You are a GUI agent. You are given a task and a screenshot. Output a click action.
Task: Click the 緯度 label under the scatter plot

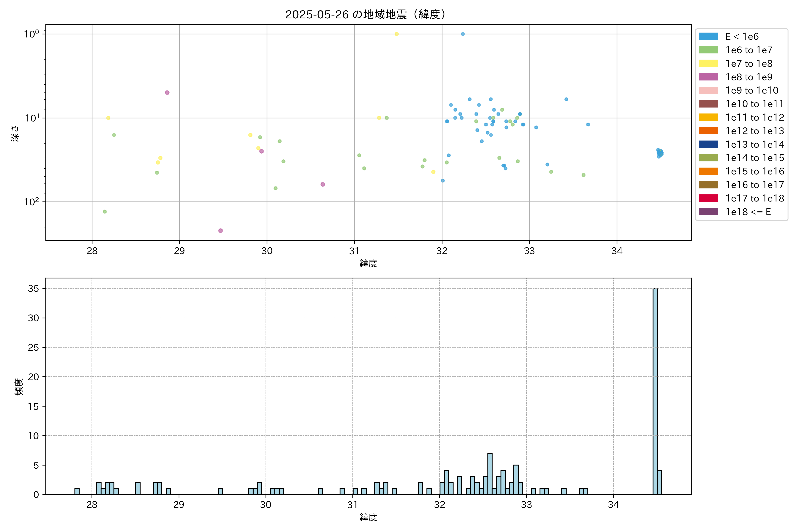(368, 263)
